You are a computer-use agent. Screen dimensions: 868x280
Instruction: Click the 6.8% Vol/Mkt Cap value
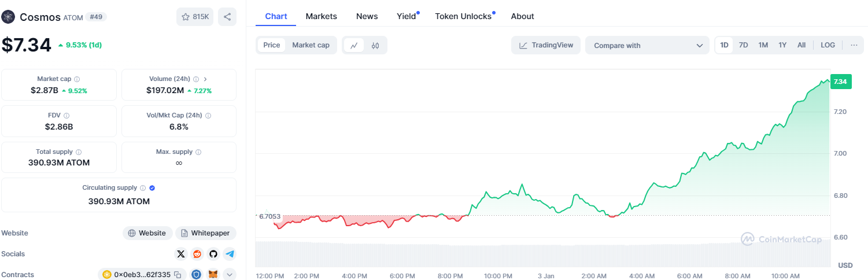coord(179,127)
